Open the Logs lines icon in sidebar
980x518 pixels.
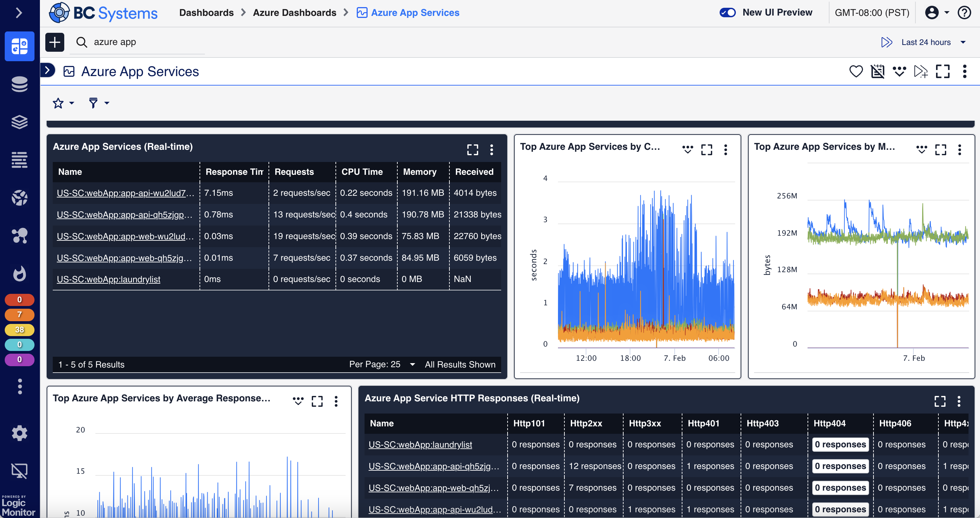pos(19,160)
